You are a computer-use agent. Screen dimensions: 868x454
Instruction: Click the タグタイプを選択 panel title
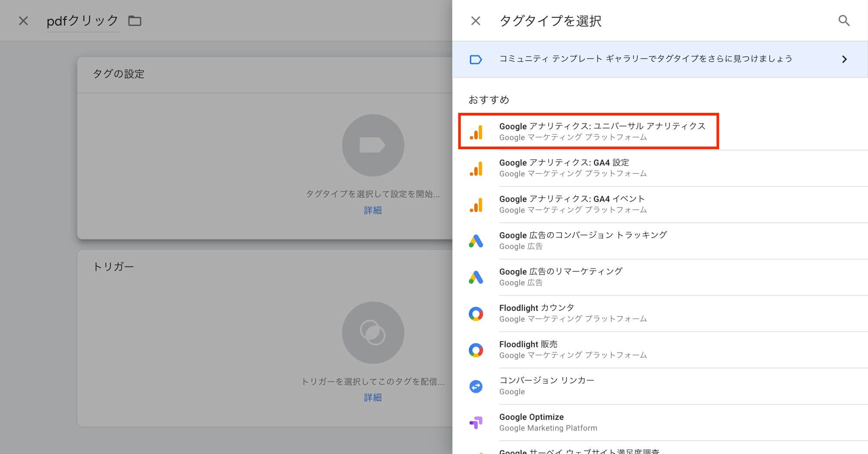point(550,21)
